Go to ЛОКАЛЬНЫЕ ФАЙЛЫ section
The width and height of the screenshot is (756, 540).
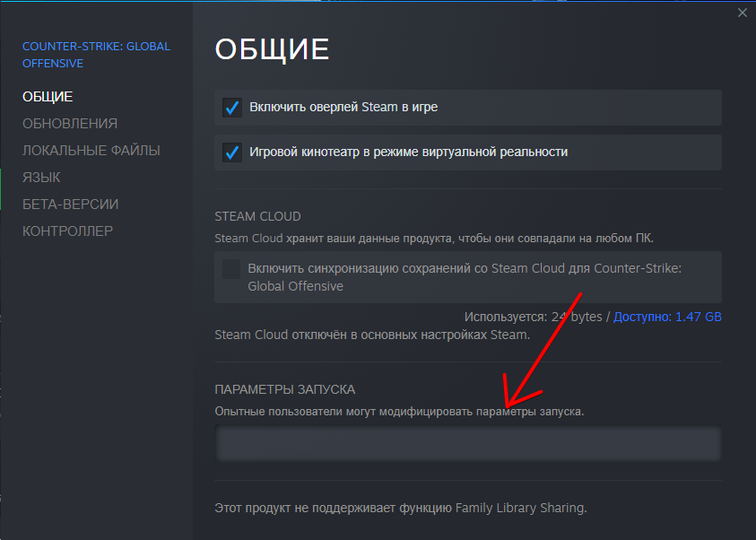91,151
